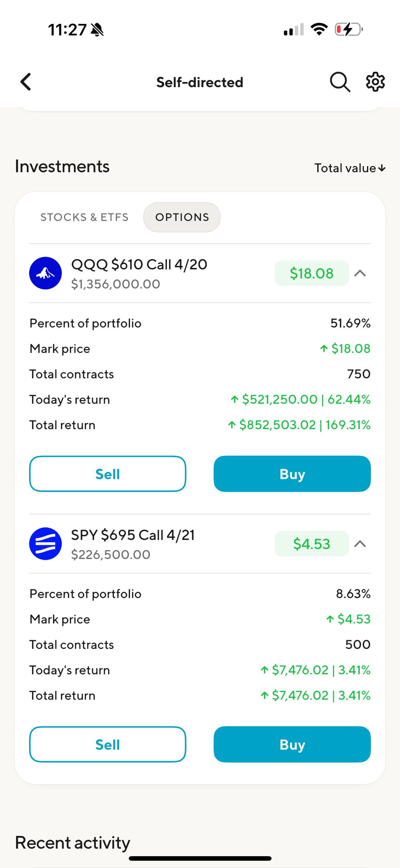Open the search magnifier icon
The image size is (400, 868).
click(x=340, y=82)
